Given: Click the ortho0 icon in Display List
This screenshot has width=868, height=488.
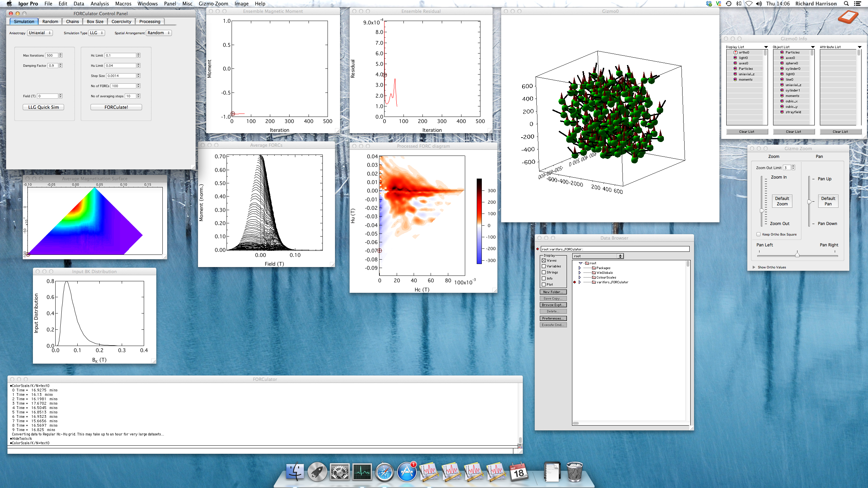Looking at the screenshot, I should coord(735,53).
